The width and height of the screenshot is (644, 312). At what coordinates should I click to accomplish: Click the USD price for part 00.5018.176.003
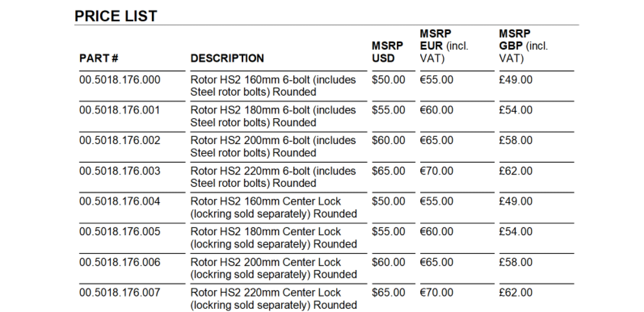tap(389, 171)
